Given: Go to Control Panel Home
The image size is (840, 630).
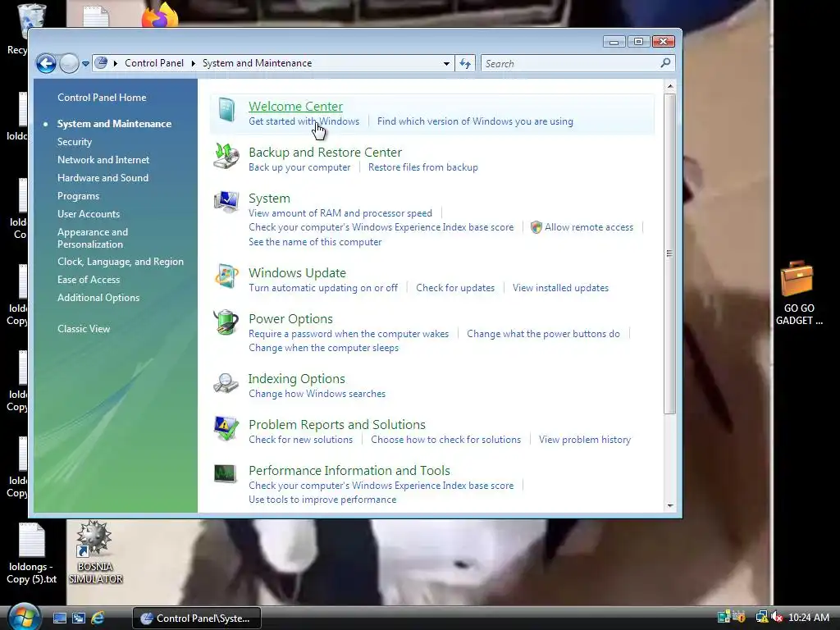Looking at the screenshot, I should coord(102,98).
